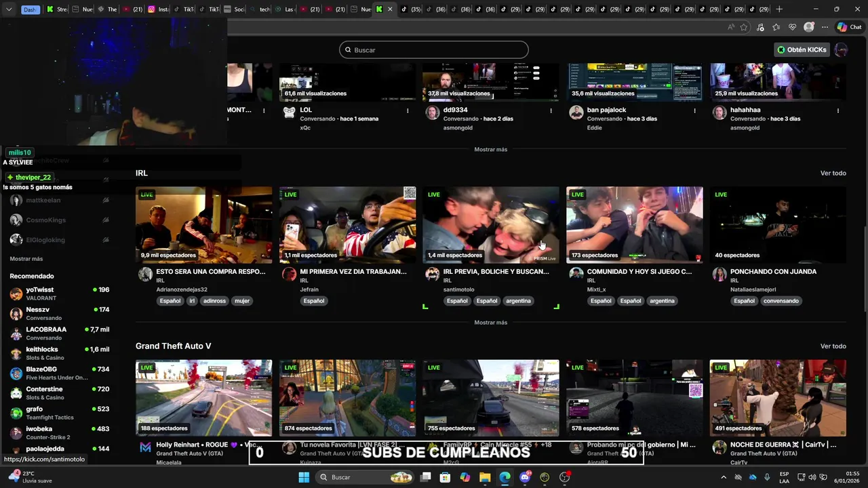
Task: Open IRL category heading
Action: click(x=141, y=173)
